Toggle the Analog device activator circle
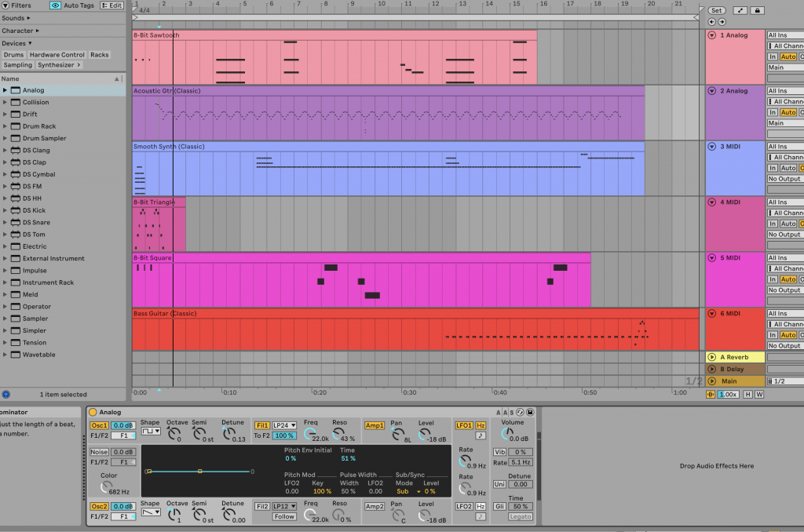804x532 pixels. (x=93, y=412)
